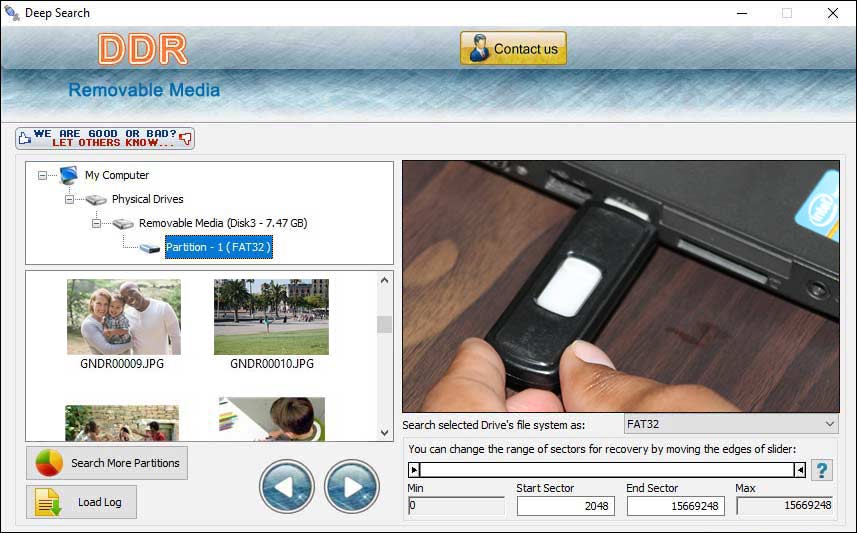857x533 pixels.
Task: Click the Physical Drives disk icon
Action: coord(96,200)
